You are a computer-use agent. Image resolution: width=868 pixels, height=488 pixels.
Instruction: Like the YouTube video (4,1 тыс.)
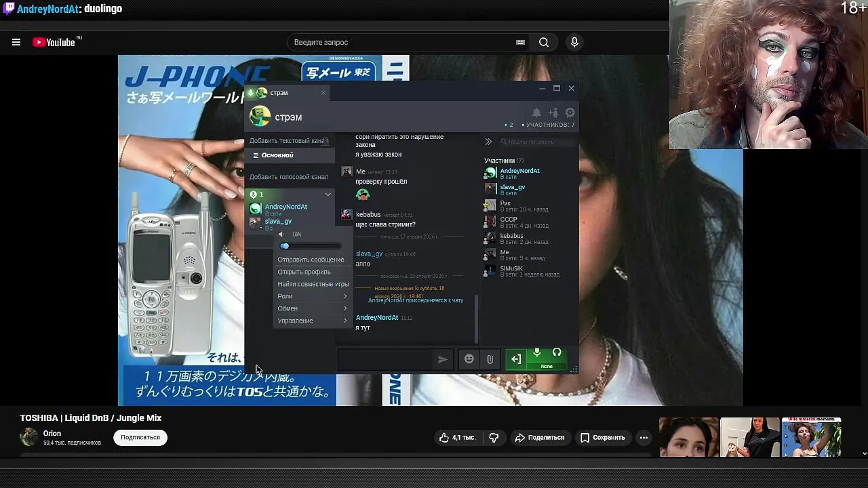click(457, 438)
